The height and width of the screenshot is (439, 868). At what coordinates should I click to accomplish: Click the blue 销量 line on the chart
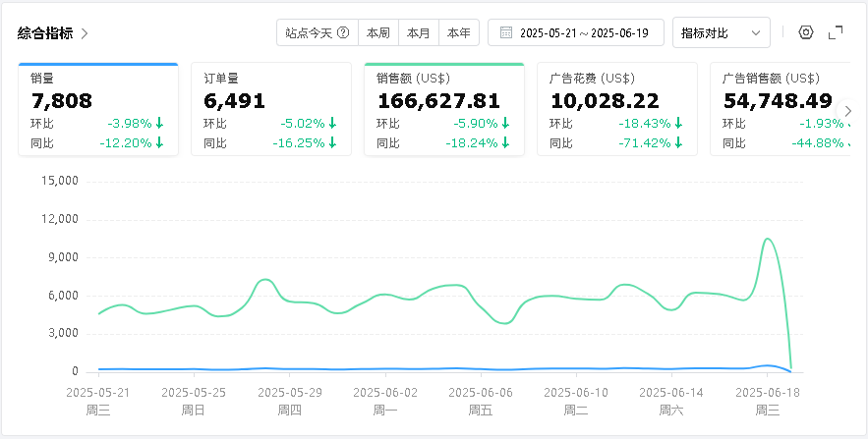(393, 368)
